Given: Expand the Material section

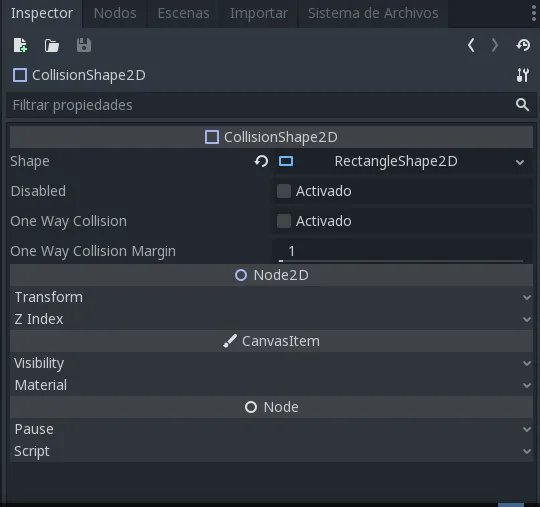Looking at the screenshot, I should coord(271,385).
